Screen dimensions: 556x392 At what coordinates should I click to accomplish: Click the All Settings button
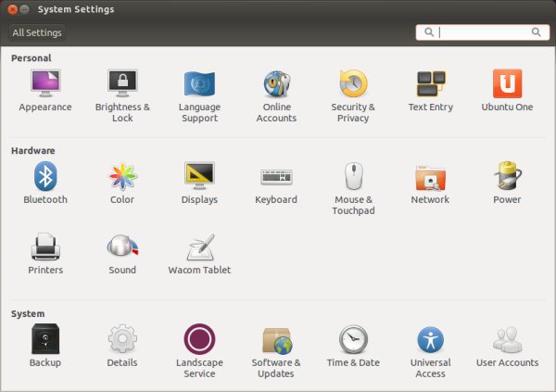point(37,32)
